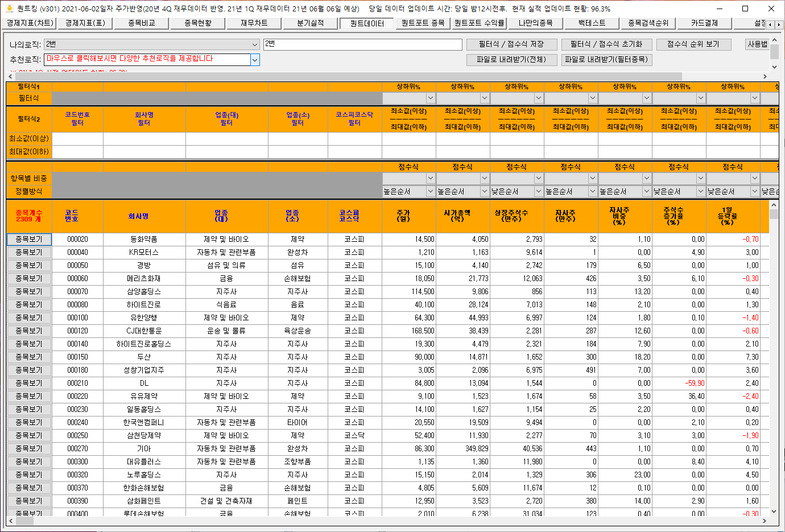Select the 유한양행 company name cell
Viewport: 785px width, 532px height.
[144, 318]
